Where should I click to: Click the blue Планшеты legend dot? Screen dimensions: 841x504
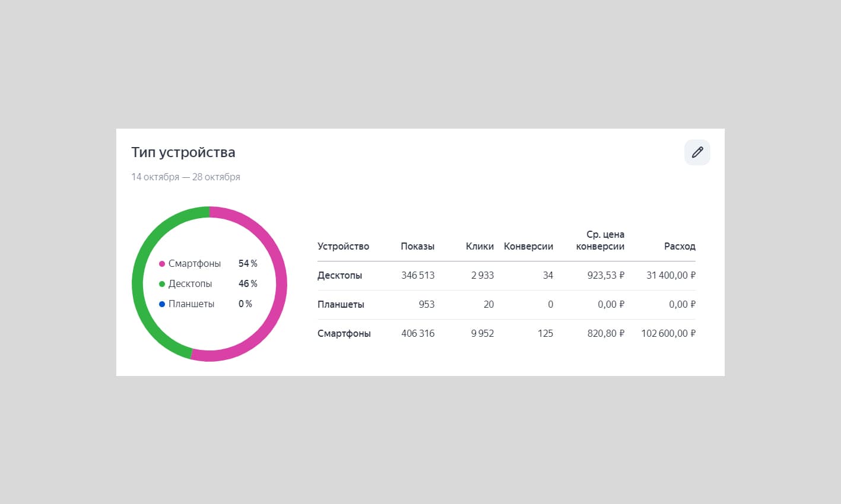click(162, 304)
